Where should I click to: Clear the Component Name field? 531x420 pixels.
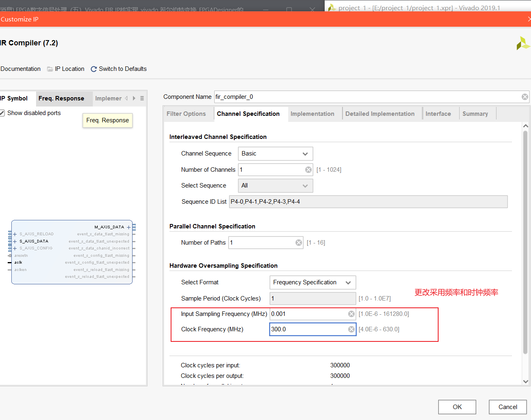pyautogui.click(x=525, y=97)
